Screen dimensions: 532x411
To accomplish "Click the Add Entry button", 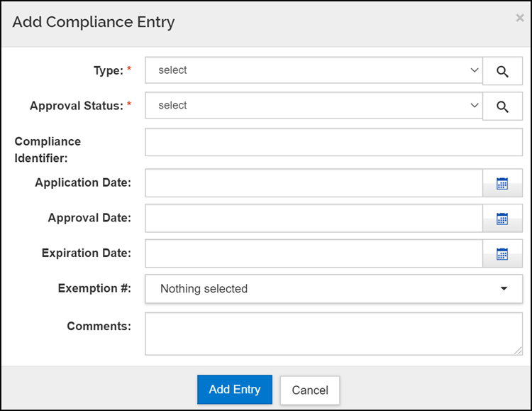I will click(235, 389).
